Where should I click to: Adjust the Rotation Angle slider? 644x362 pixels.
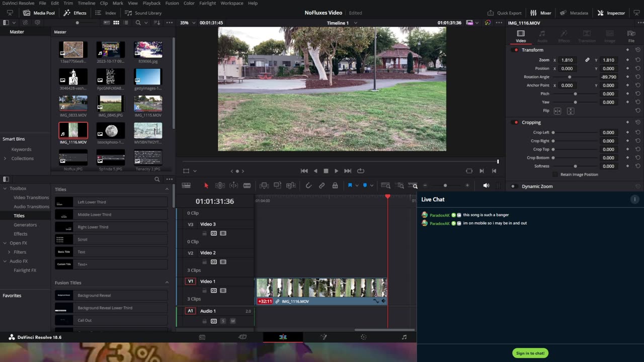pyautogui.click(x=570, y=77)
